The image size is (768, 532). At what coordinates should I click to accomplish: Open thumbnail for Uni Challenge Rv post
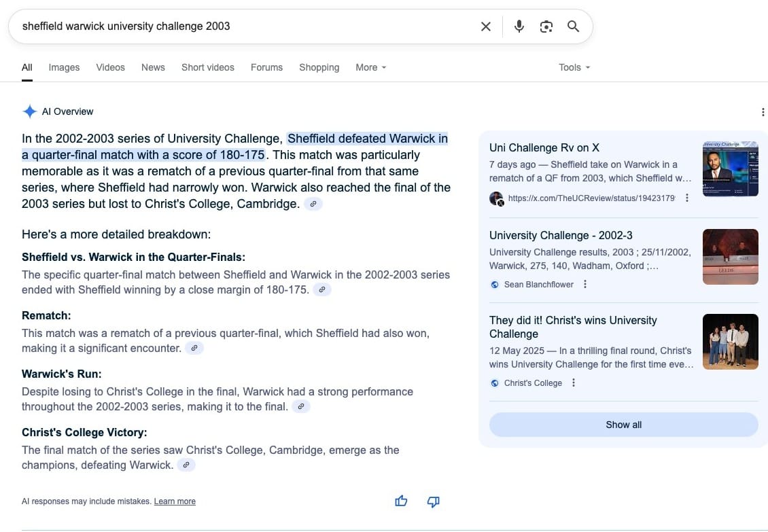click(731, 169)
